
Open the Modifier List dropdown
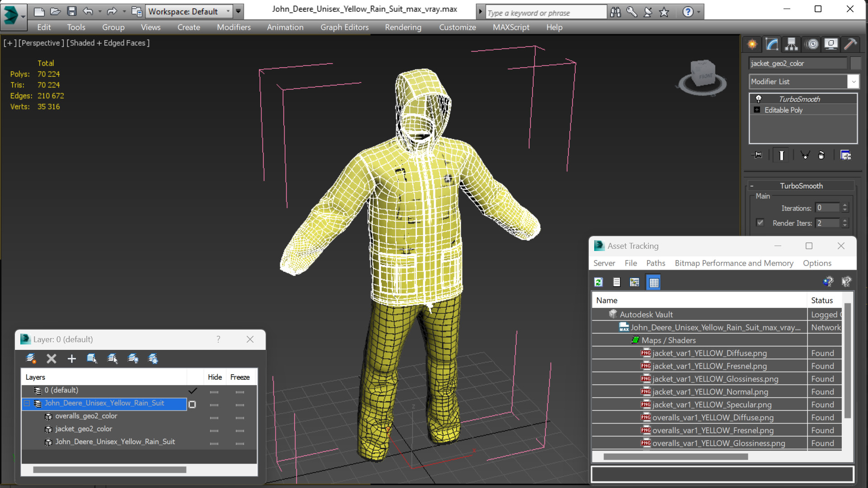tap(853, 82)
